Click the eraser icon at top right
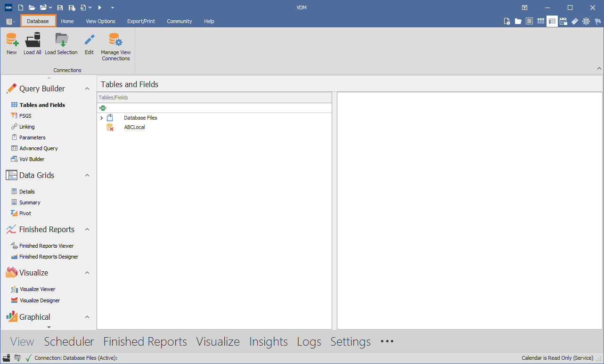 click(x=575, y=21)
